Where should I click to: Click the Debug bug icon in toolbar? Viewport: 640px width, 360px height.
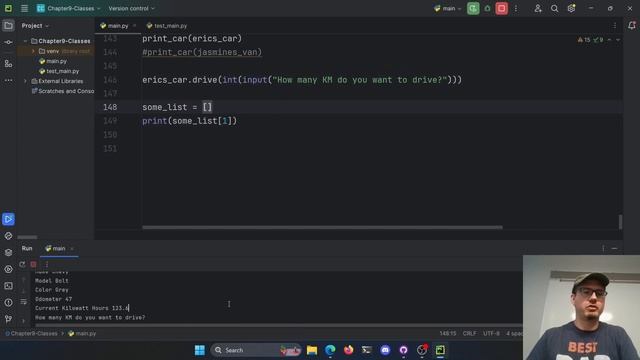(x=487, y=8)
